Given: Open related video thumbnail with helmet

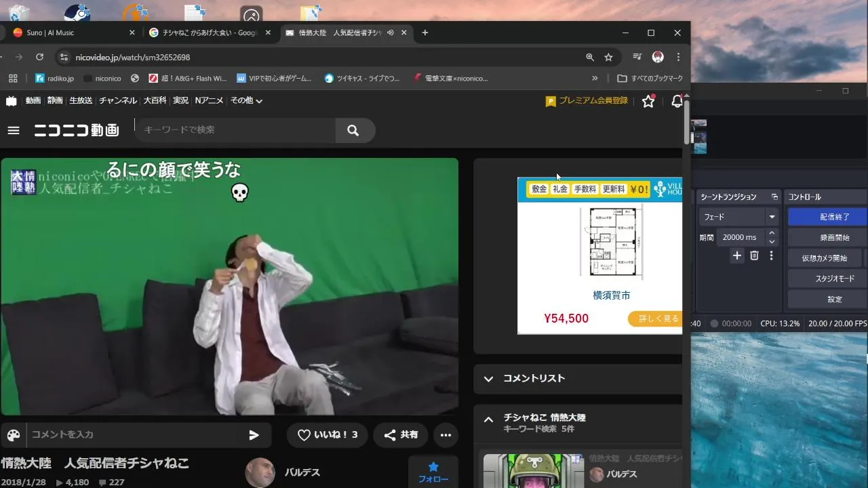Looking at the screenshot, I should click(x=534, y=471).
